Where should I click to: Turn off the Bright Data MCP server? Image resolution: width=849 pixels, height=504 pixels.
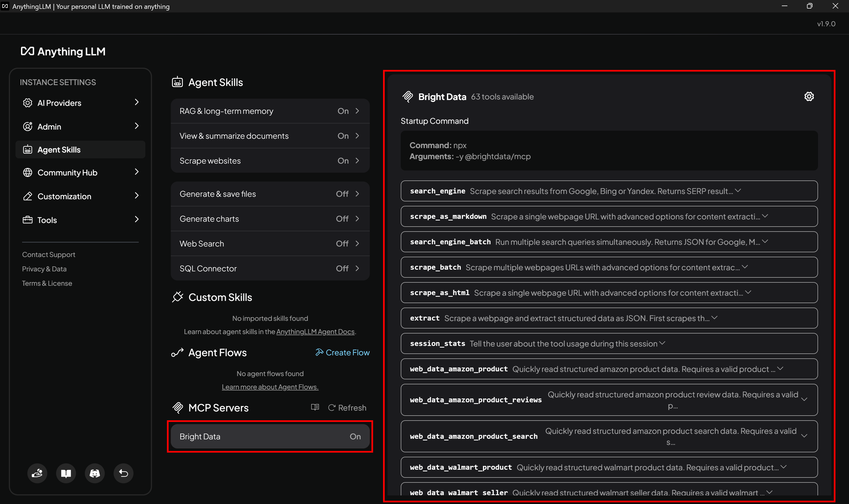(355, 436)
